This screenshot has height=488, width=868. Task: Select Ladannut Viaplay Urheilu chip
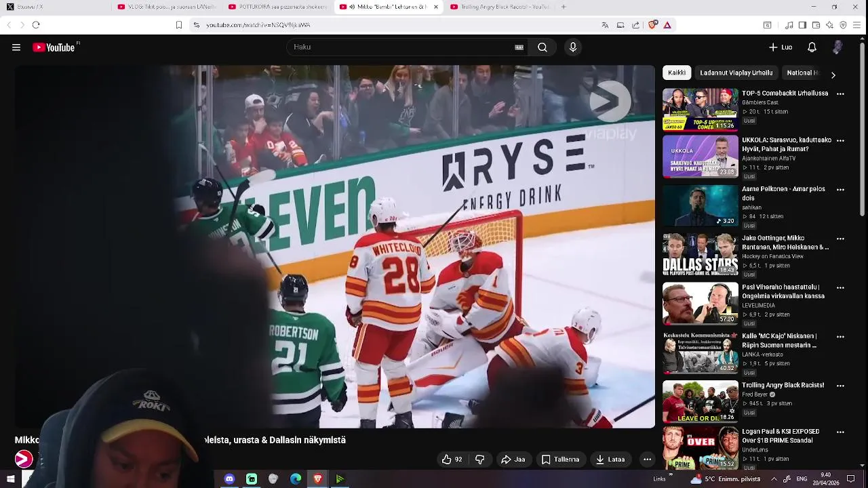click(736, 73)
